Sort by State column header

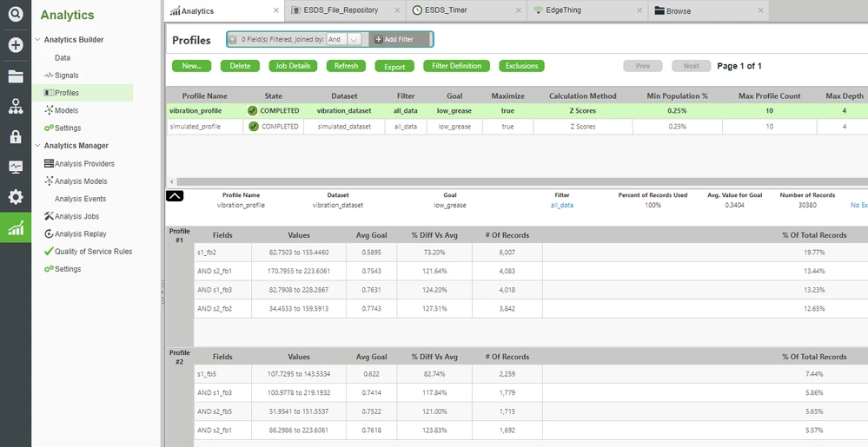pyautogui.click(x=273, y=95)
